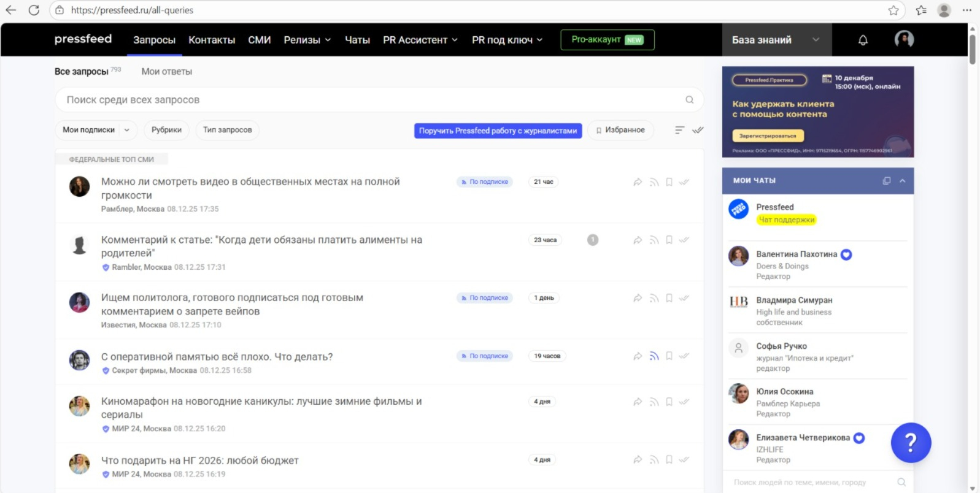980x493 pixels.
Task: Click the Pro-аккаунт button
Action: (607, 40)
